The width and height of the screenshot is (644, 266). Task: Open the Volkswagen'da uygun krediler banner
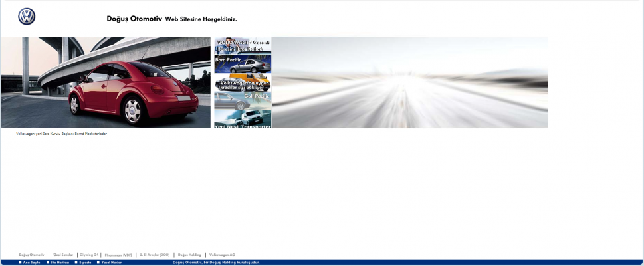pyautogui.click(x=243, y=82)
